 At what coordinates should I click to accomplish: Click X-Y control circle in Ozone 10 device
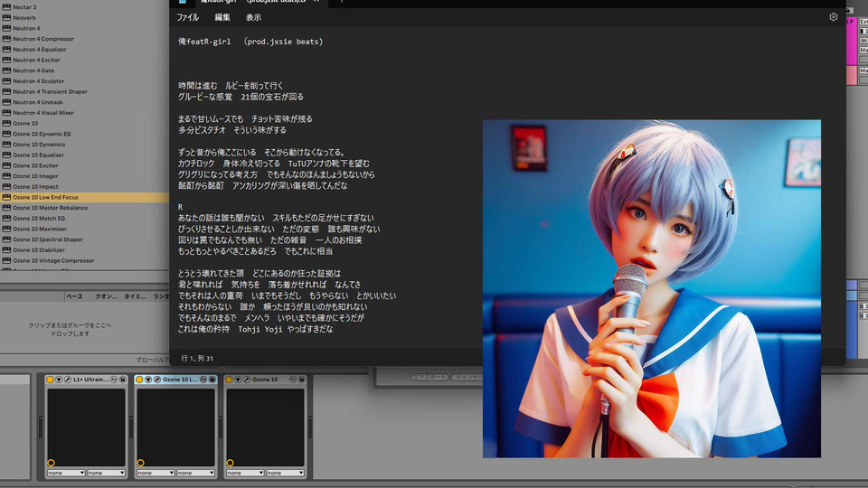(x=230, y=463)
